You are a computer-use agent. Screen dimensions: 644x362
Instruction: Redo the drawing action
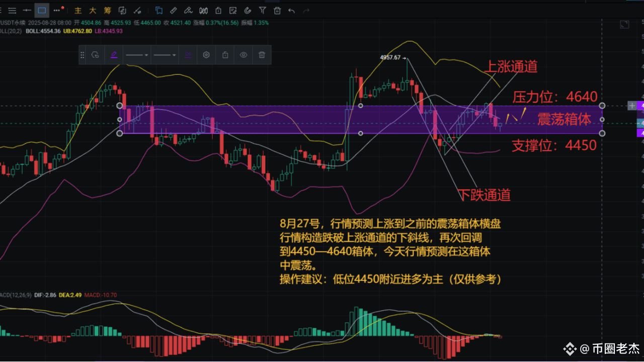[x=306, y=10]
